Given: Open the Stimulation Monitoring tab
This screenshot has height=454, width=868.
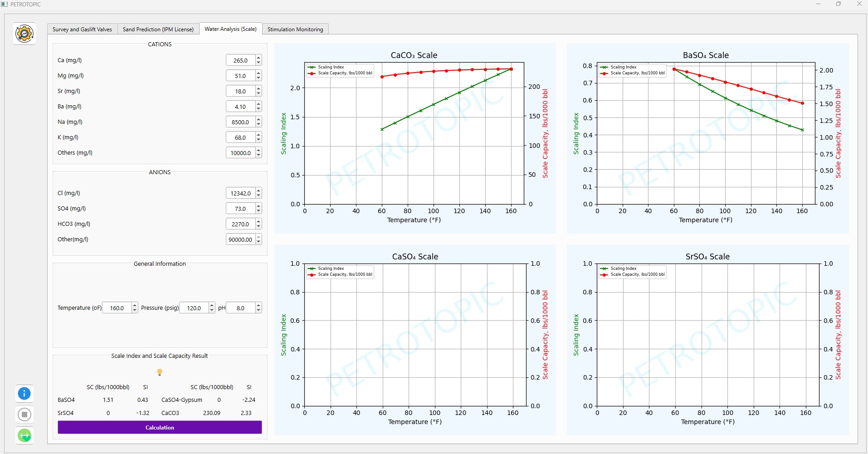Looking at the screenshot, I should (295, 29).
